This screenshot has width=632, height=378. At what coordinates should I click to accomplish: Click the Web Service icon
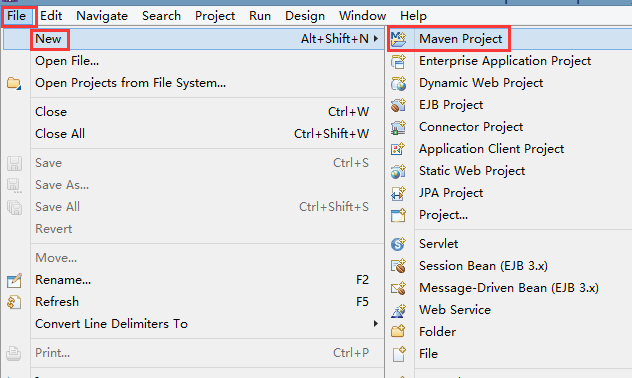click(x=398, y=310)
